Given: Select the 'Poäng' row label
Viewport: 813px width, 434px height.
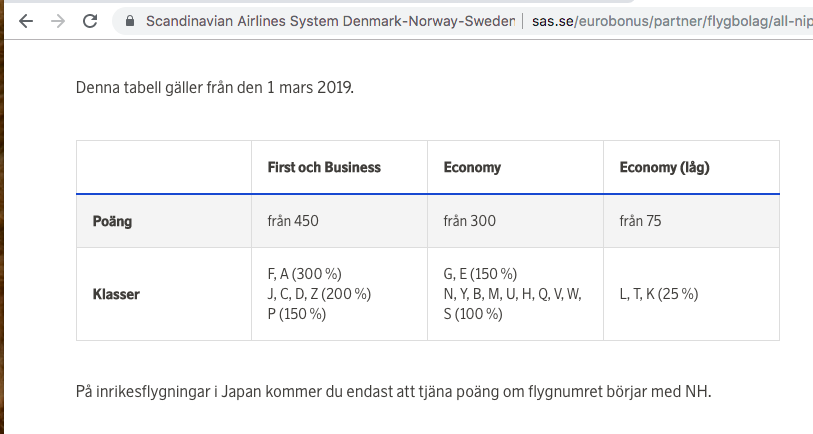Looking at the screenshot, I should (x=113, y=221).
